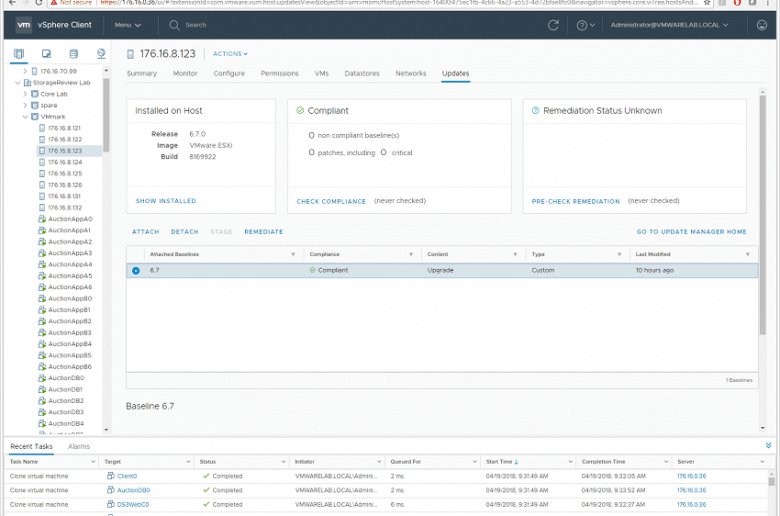Collapse the StorageReview Lab tree node

(17, 83)
